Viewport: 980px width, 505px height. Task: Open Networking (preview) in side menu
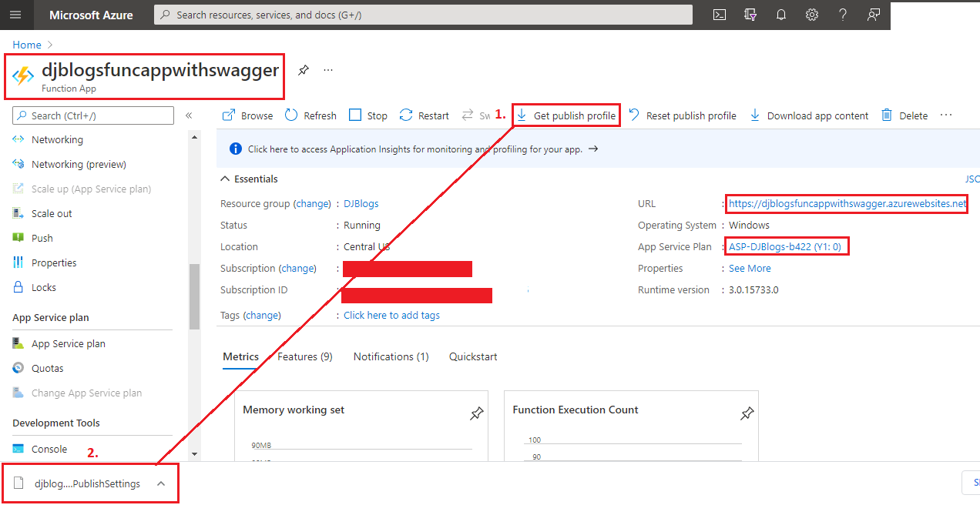coord(79,164)
